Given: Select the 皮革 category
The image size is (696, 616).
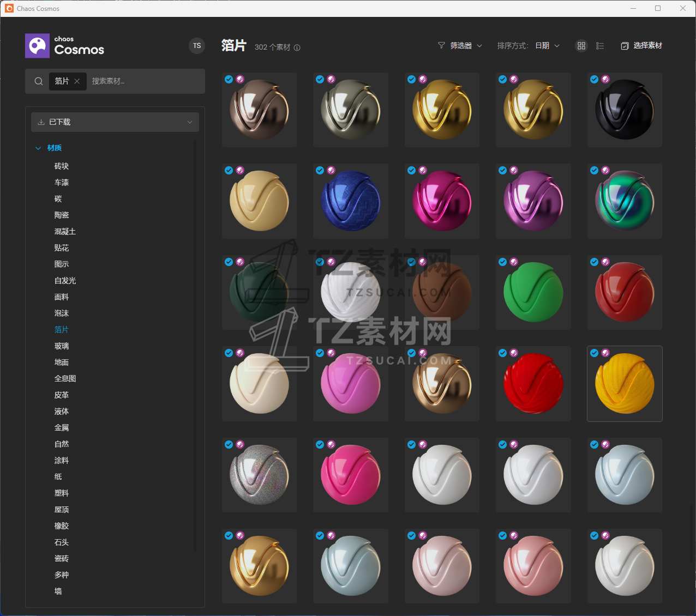Looking at the screenshot, I should (62, 395).
